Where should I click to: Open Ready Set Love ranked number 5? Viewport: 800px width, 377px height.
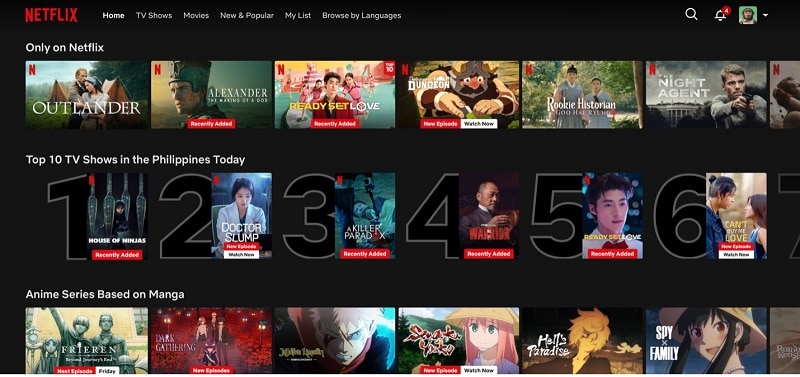click(612, 216)
